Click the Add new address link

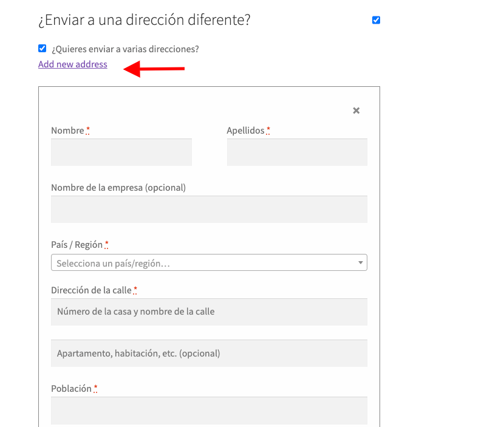(x=73, y=64)
